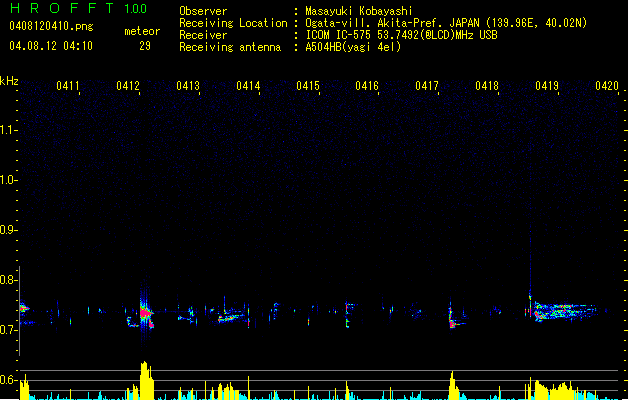Screen dimensions: 629x400
Task: Click the strong meteor echo after 0412
Action: tap(146, 313)
